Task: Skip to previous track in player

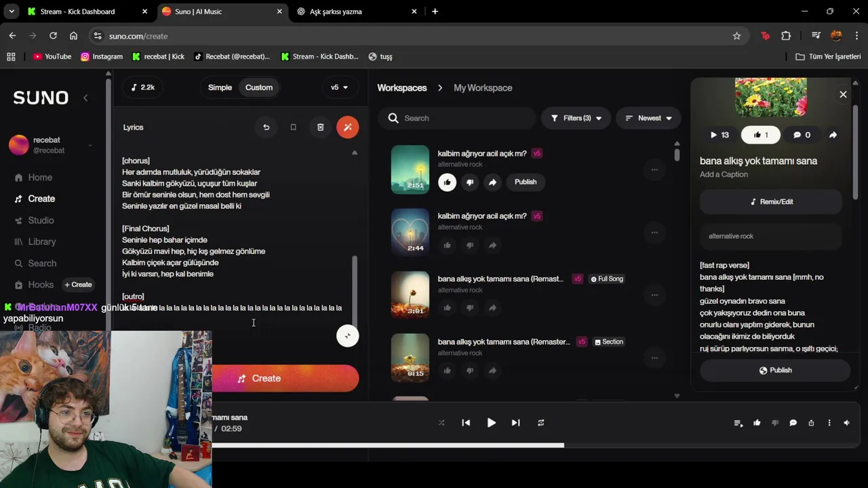Action: point(466,423)
